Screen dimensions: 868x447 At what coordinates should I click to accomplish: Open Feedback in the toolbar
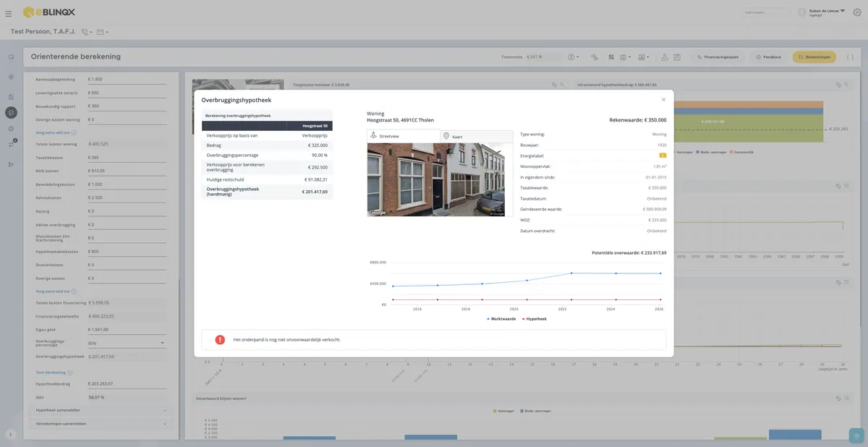(768, 57)
